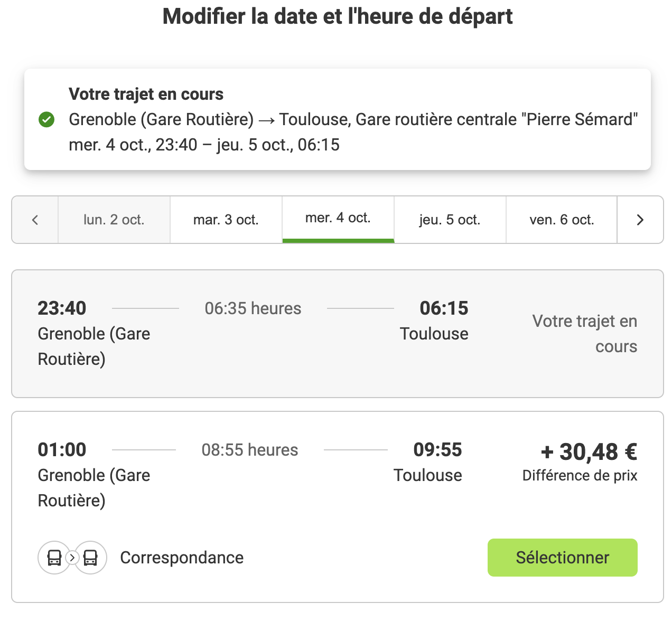This screenshot has width=672, height=622.
Task: Click the + 30,48 € price difference
Action: tap(589, 452)
